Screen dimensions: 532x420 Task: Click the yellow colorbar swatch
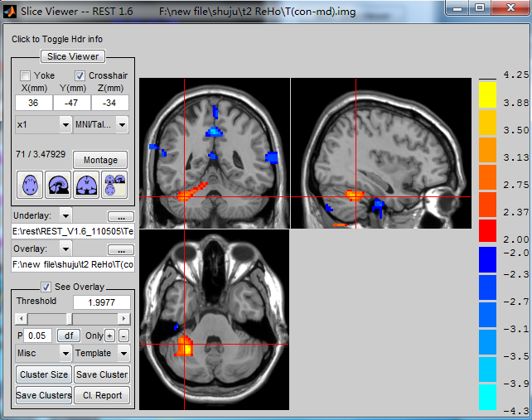pyautogui.click(x=487, y=94)
